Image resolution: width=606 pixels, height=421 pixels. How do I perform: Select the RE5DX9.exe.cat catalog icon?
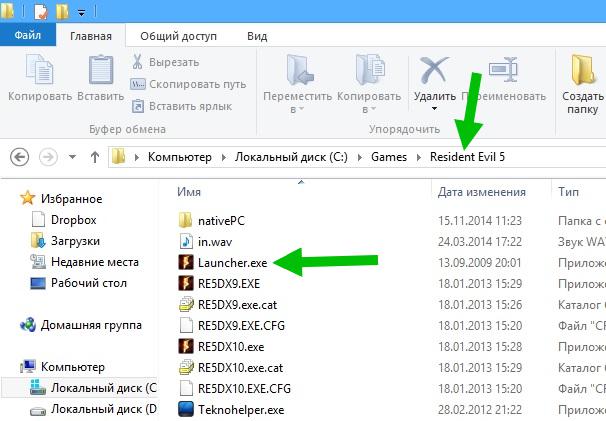(186, 305)
